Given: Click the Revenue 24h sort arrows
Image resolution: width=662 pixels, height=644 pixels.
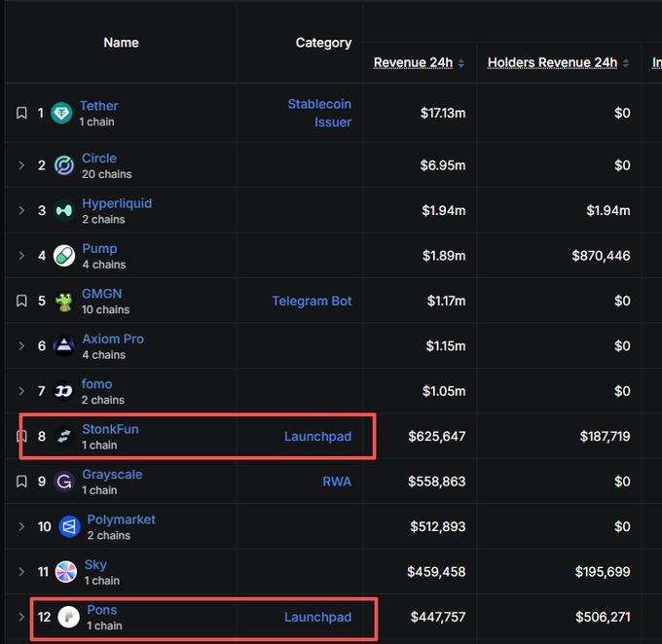Looking at the screenshot, I should coord(461,63).
